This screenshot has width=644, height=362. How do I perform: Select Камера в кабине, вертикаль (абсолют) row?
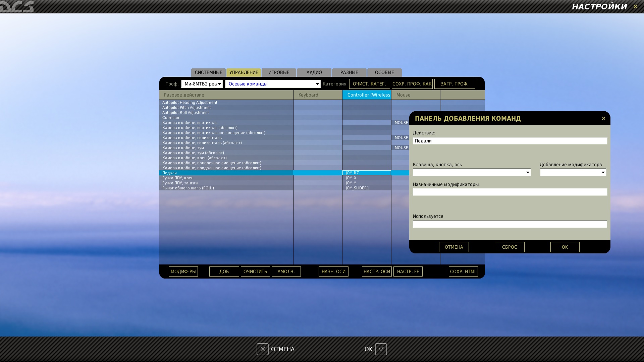[226, 128]
